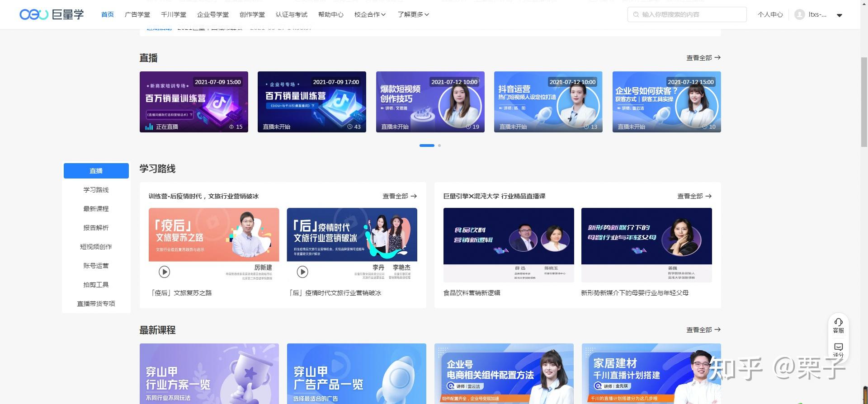The height and width of the screenshot is (404, 868).
Task: Open 企业号电商相关组件配置方法 course card
Action: 504,374
